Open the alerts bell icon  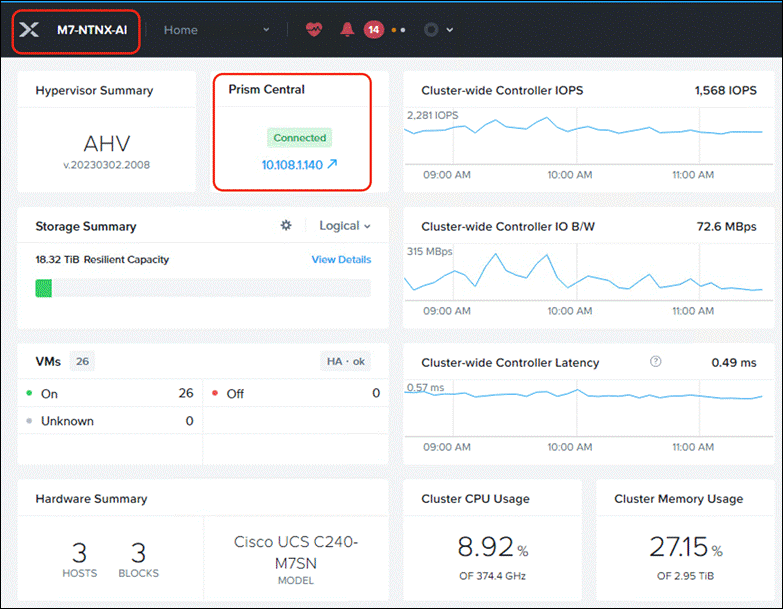pyautogui.click(x=347, y=30)
